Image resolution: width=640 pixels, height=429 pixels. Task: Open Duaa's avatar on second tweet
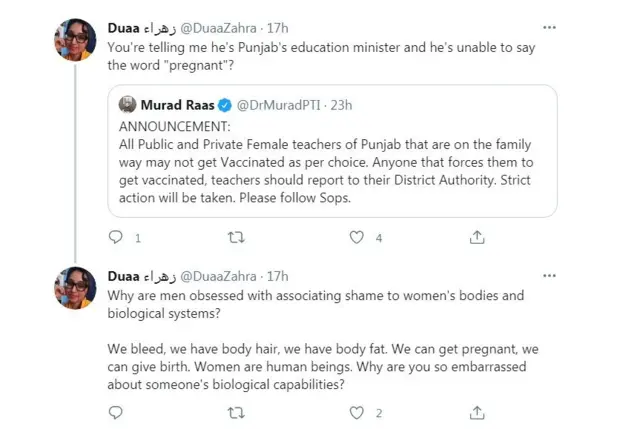pyautogui.click(x=75, y=289)
